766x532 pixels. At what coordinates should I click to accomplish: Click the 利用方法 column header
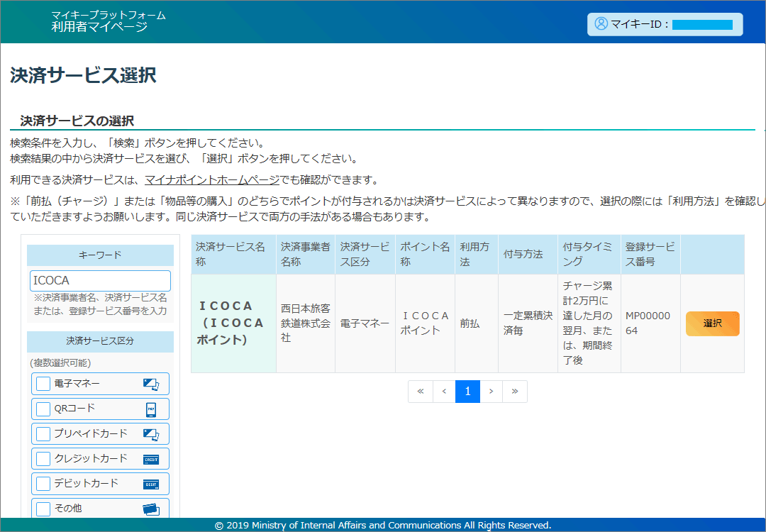[x=477, y=255]
